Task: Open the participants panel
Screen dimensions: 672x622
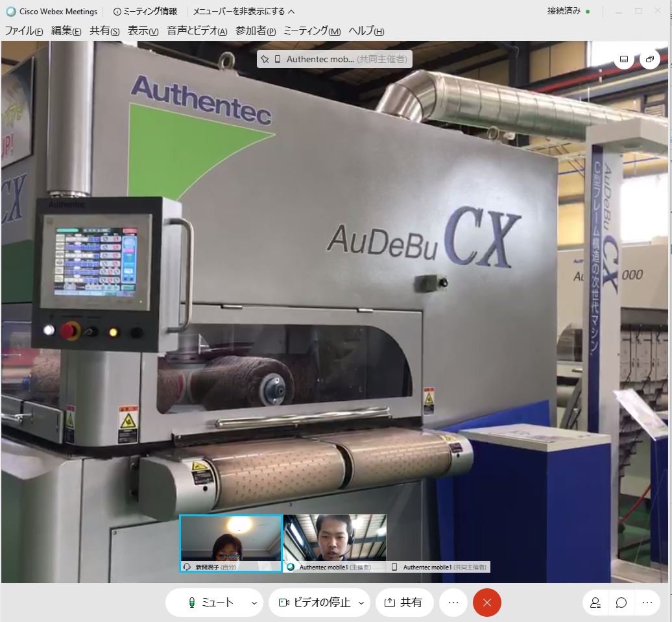Action: tap(595, 603)
